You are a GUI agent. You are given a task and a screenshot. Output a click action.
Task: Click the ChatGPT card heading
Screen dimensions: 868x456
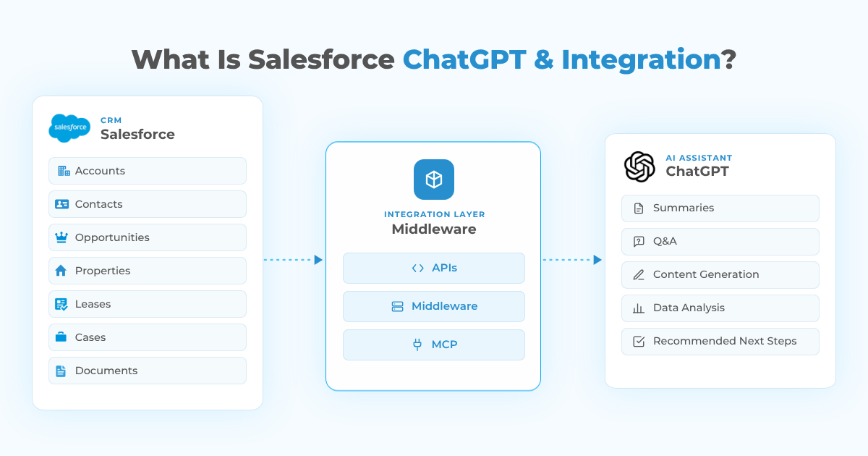pyautogui.click(x=697, y=172)
